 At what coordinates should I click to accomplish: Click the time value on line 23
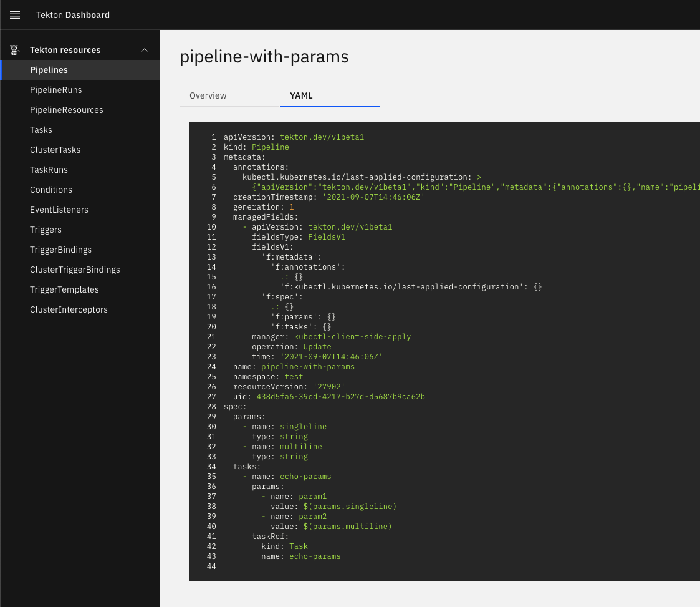331,357
